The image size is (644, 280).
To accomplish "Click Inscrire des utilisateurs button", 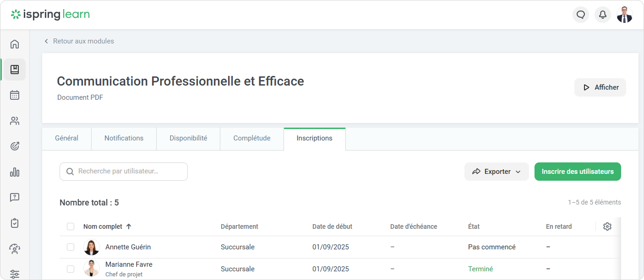I will coord(578,172).
